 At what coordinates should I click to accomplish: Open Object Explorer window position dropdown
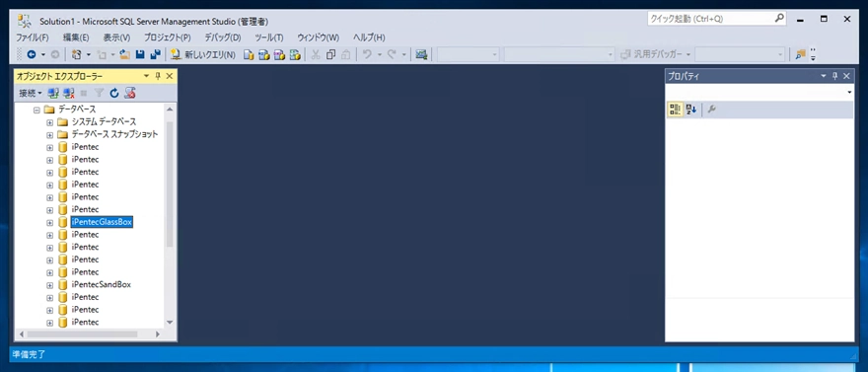(147, 76)
